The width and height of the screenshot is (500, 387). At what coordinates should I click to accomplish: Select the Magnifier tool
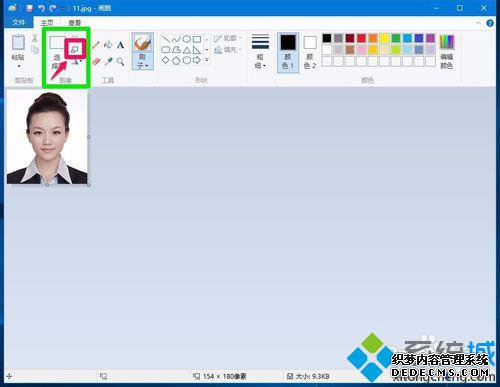pos(120,61)
